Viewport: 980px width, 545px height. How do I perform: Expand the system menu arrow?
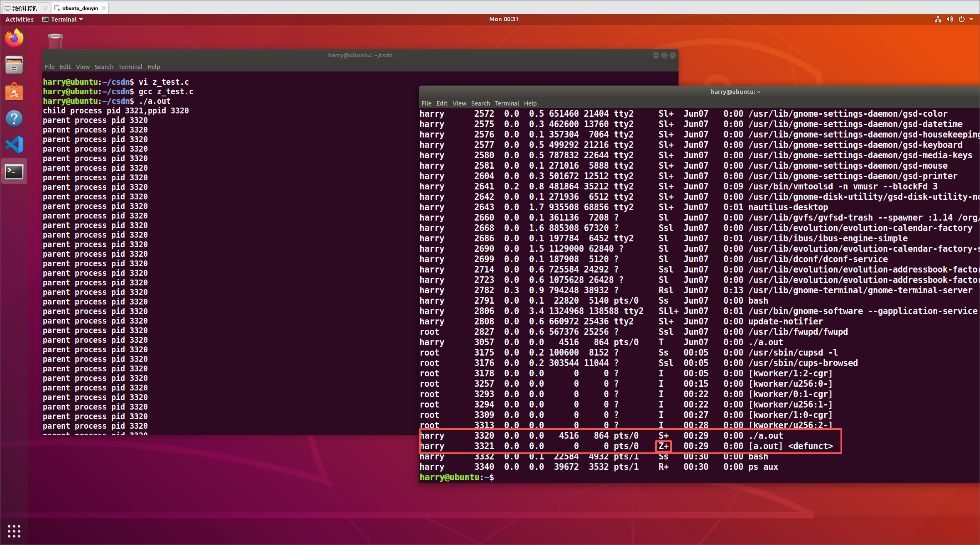(x=971, y=20)
